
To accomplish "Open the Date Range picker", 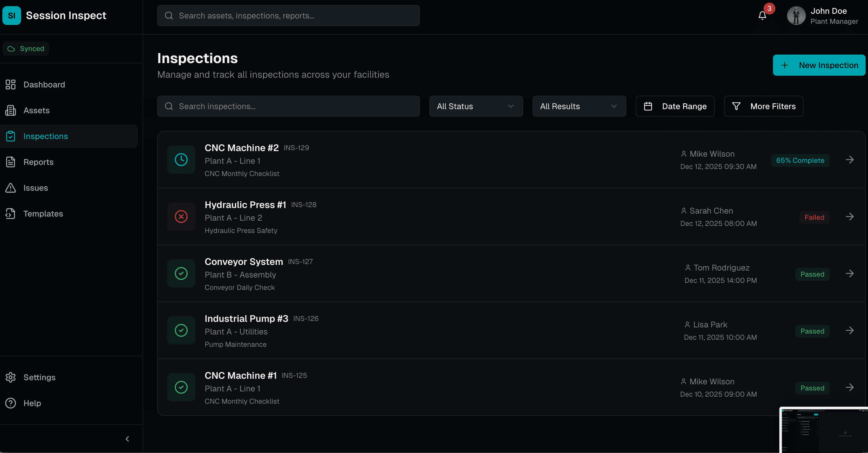I will pyautogui.click(x=674, y=106).
